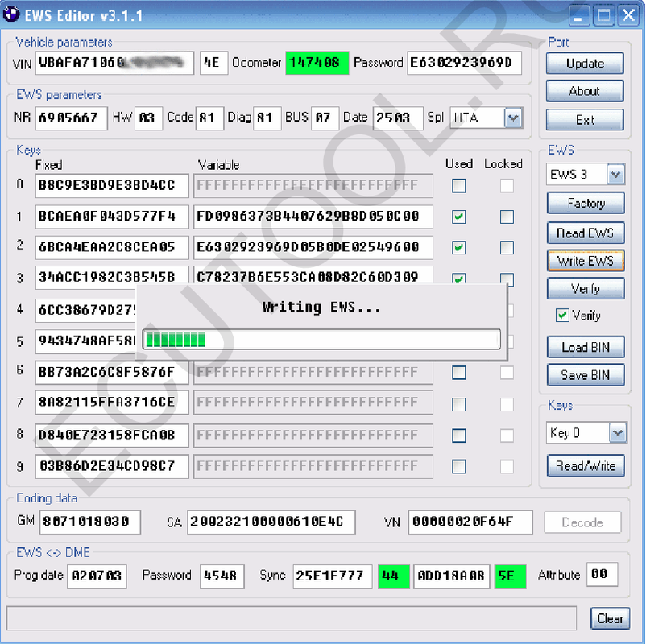The height and width of the screenshot is (644, 646).
Task: Click the vehicle Password field E6302923969D
Action: pyautogui.click(x=464, y=63)
